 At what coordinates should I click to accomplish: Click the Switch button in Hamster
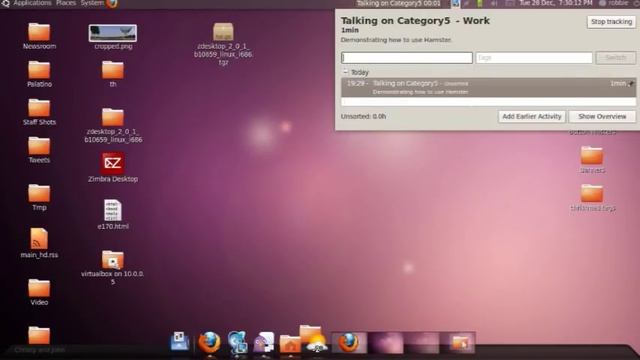[616, 58]
